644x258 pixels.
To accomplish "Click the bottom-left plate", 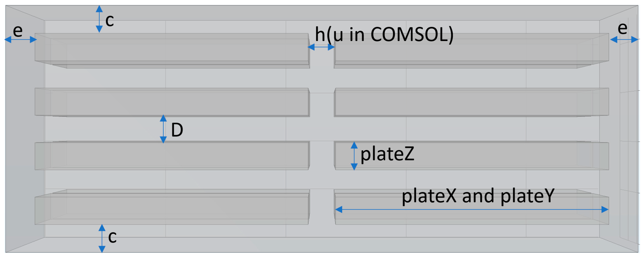I will click(172, 207).
